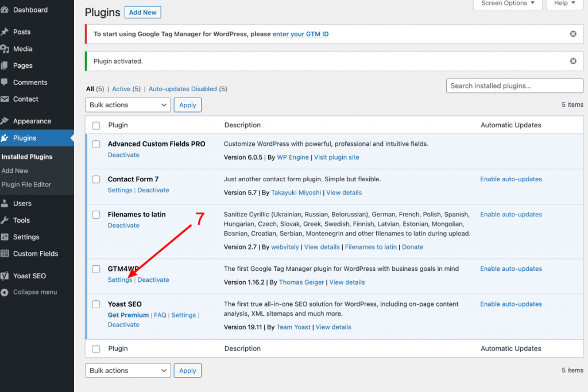Filter plugins by Active

(121, 89)
